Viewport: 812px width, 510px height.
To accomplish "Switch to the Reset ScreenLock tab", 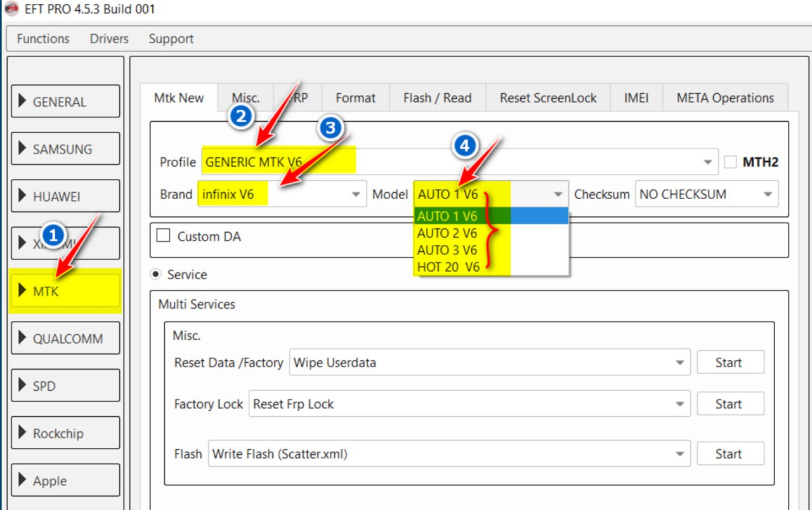I will [548, 98].
